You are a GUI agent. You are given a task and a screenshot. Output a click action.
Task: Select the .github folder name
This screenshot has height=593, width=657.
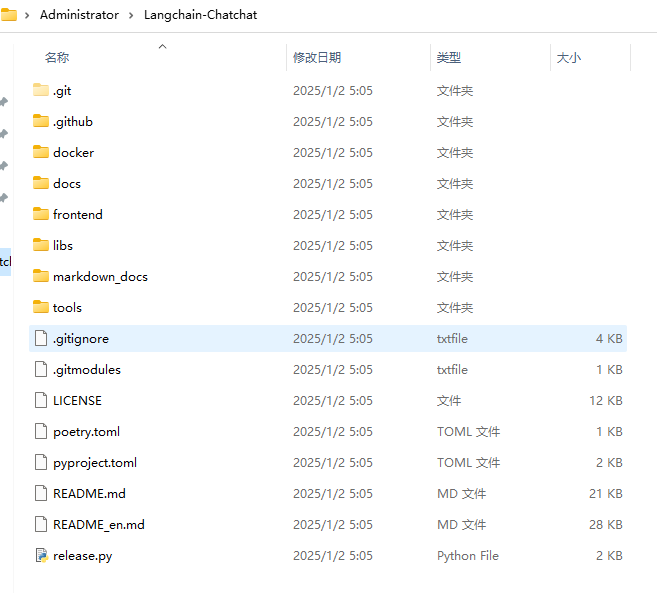[x=73, y=122]
